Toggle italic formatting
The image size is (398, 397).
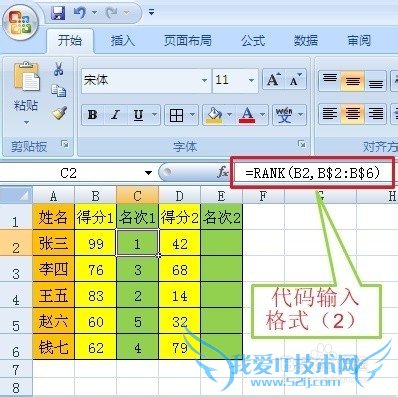pos(115,115)
